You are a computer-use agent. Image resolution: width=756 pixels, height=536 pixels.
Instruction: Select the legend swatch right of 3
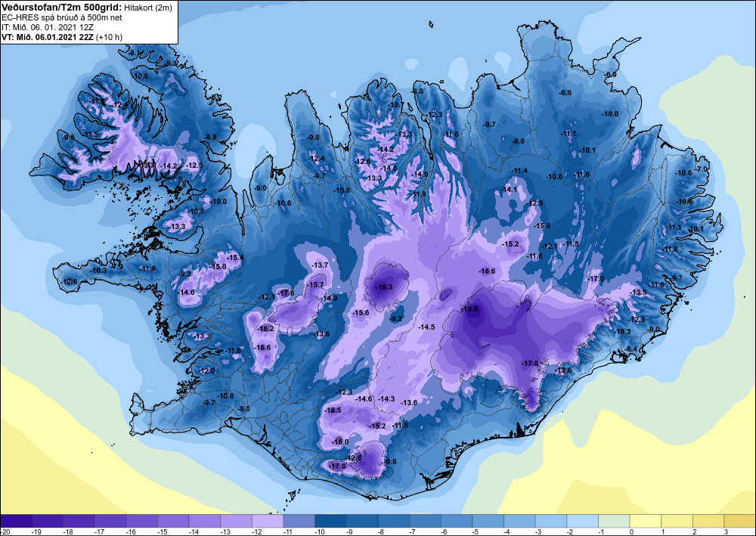click(739, 521)
